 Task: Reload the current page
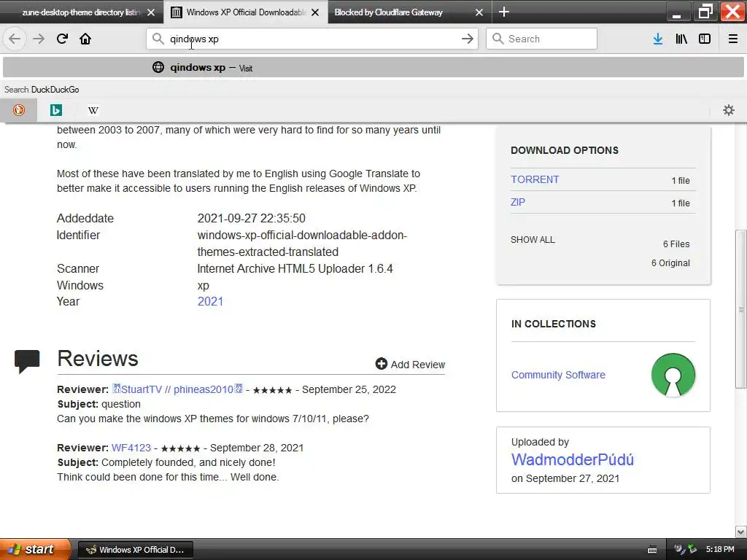(62, 39)
